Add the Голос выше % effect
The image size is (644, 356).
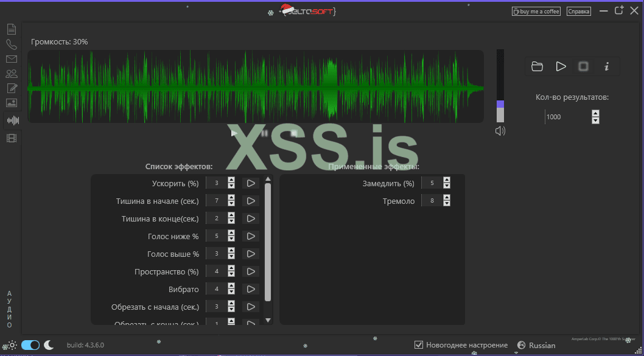coord(251,254)
